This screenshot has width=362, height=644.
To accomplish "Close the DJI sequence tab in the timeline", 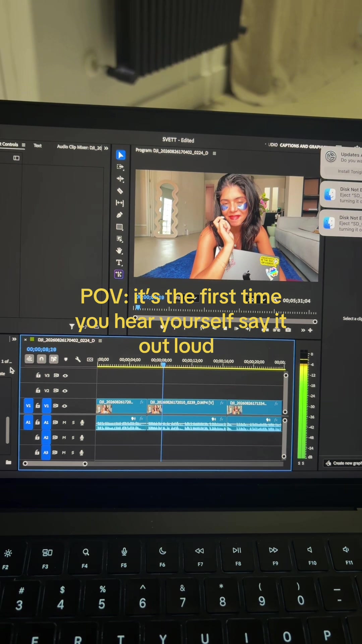I will click(x=25, y=339).
